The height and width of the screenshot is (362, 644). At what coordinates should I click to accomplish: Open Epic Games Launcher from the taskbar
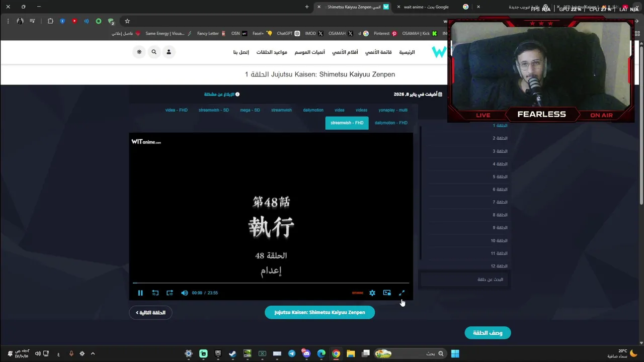[x=218, y=353]
